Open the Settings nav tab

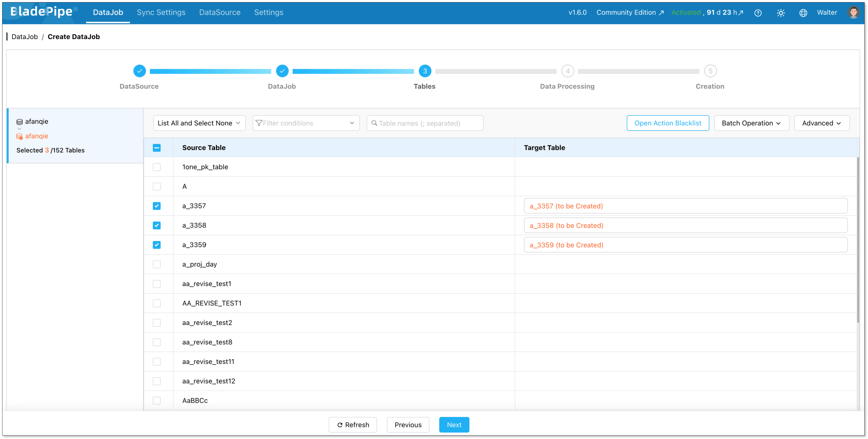coord(269,12)
